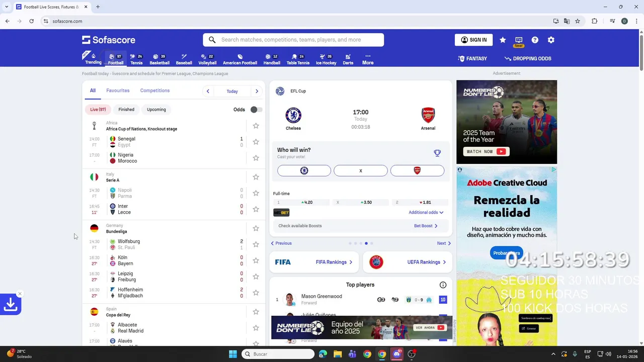Go to the next day arrow
The image size is (644, 362).
click(x=257, y=91)
